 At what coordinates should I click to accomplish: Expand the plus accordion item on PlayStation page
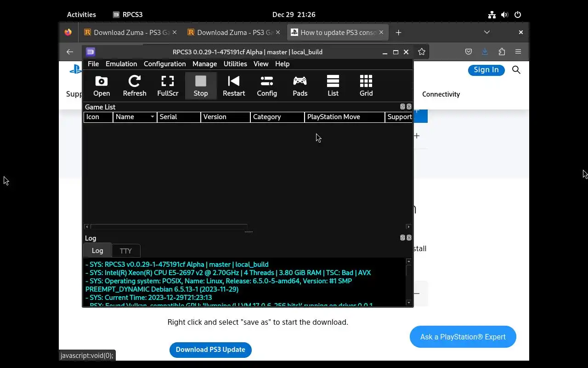417,136
